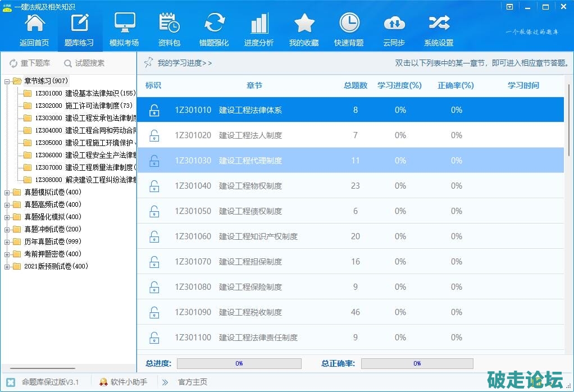Screen dimensions: 574x392
Task: Click the 总进度 overall progress bar
Action: pos(239,363)
